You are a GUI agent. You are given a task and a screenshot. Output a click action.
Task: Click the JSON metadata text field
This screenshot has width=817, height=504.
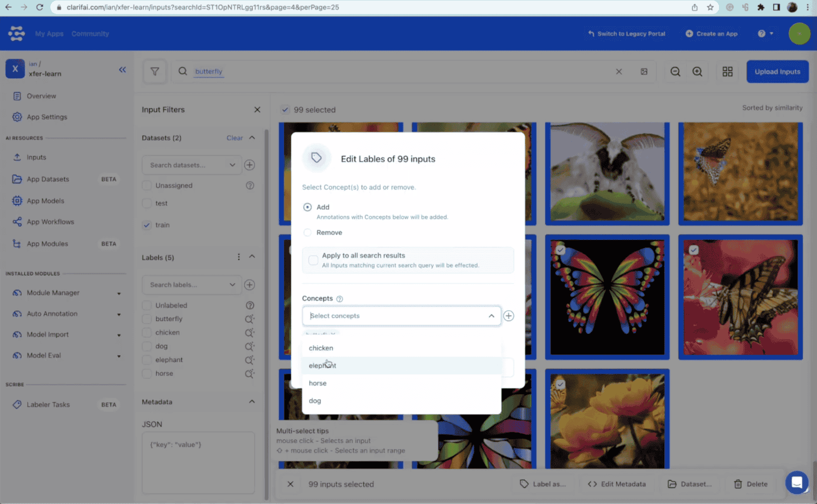[x=198, y=462]
